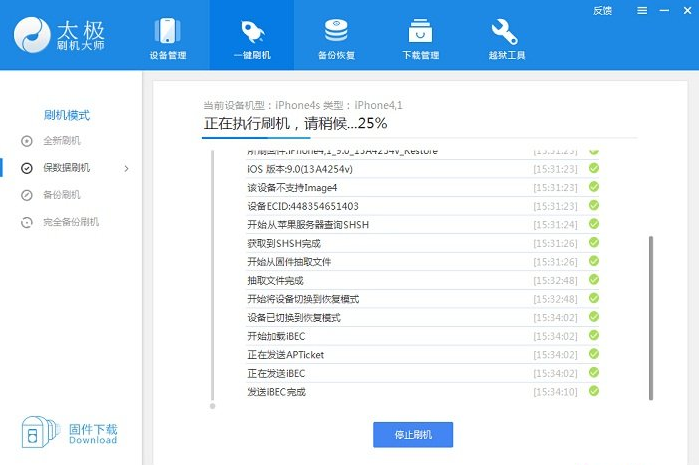The width and height of the screenshot is (700, 465).
Task: Select 全新刷机 flash mode
Action: point(62,141)
